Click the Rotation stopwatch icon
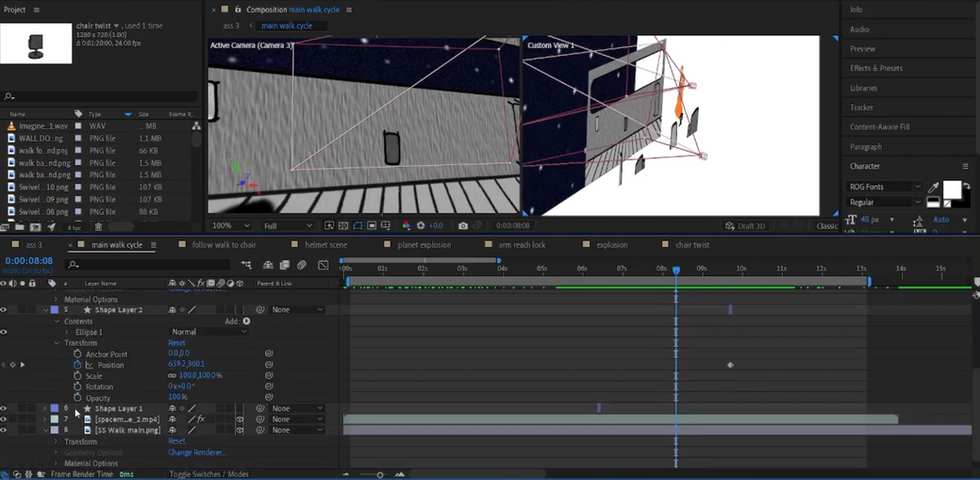Screen dimensions: 980x480 pyautogui.click(x=78, y=387)
